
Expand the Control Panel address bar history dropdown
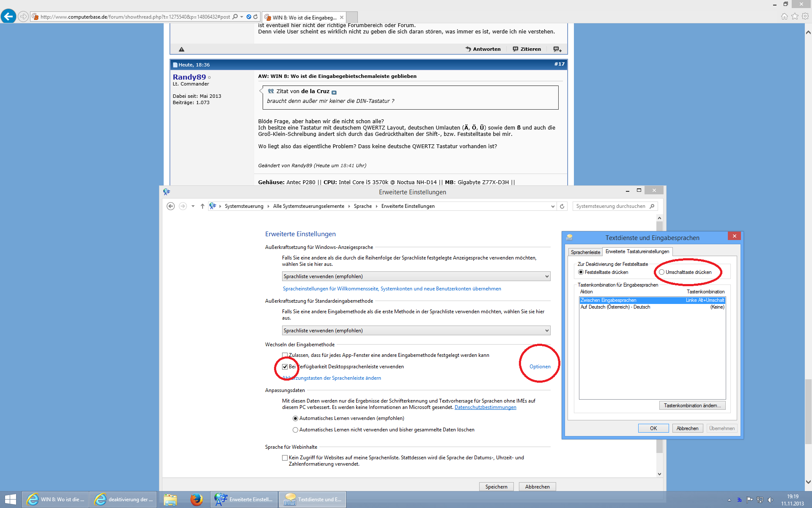click(x=553, y=206)
